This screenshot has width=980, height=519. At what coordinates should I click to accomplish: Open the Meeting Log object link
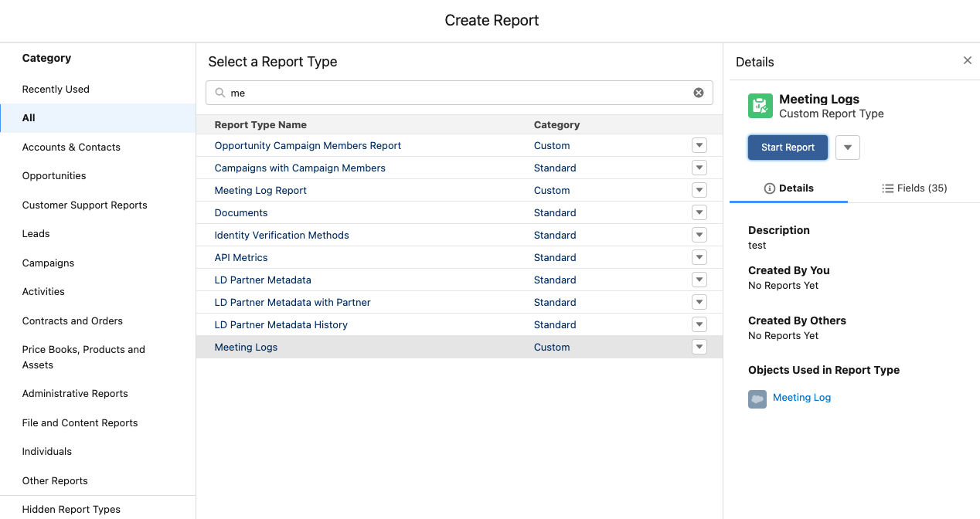pos(801,398)
